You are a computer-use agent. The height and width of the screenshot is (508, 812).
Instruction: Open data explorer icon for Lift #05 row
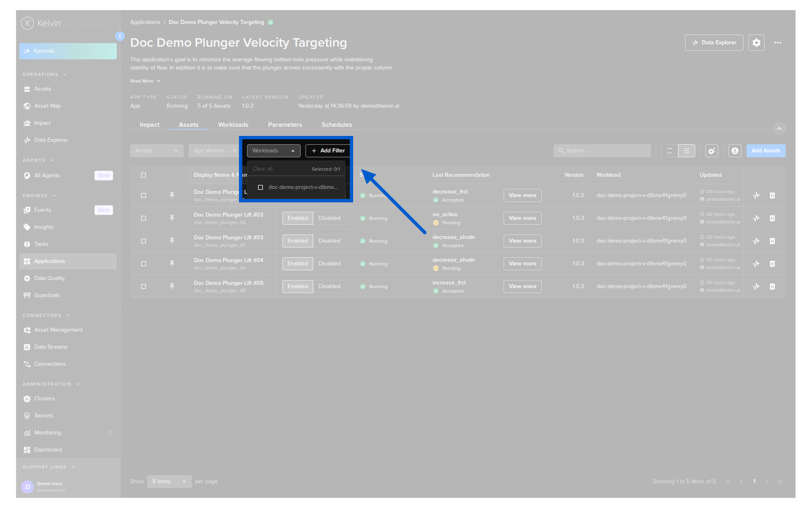tap(756, 287)
